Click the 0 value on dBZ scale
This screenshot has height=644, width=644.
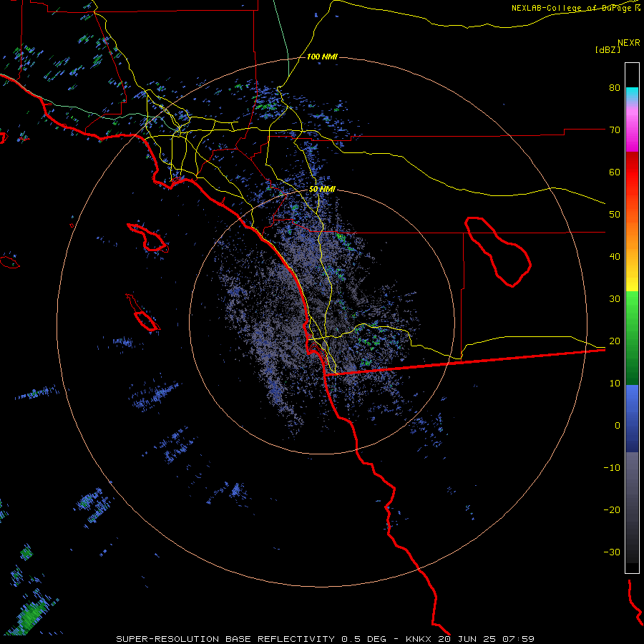[x=618, y=426]
